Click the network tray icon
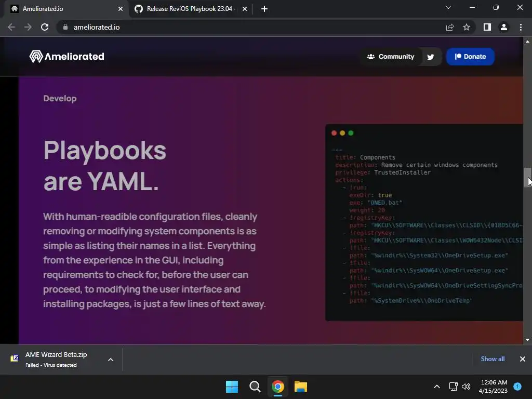This screenshot has height=399, width=532. (x=453, y=387)
